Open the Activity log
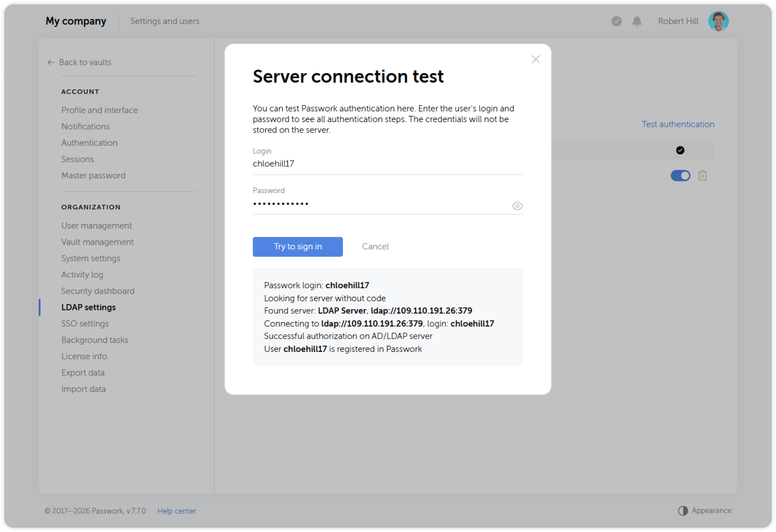The height and width of the screenshot is (532, 776). click(82, 275)
